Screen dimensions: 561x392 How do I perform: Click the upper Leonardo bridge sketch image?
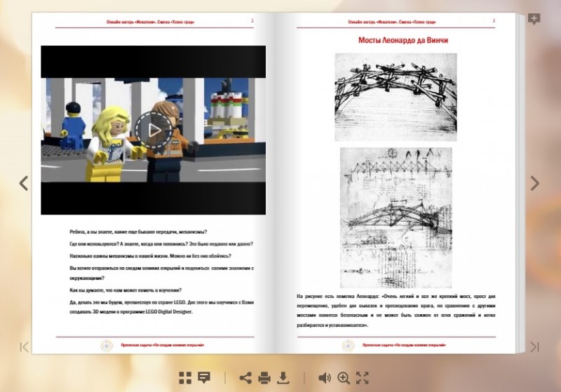pyautogui.click(x=393, y=95)
